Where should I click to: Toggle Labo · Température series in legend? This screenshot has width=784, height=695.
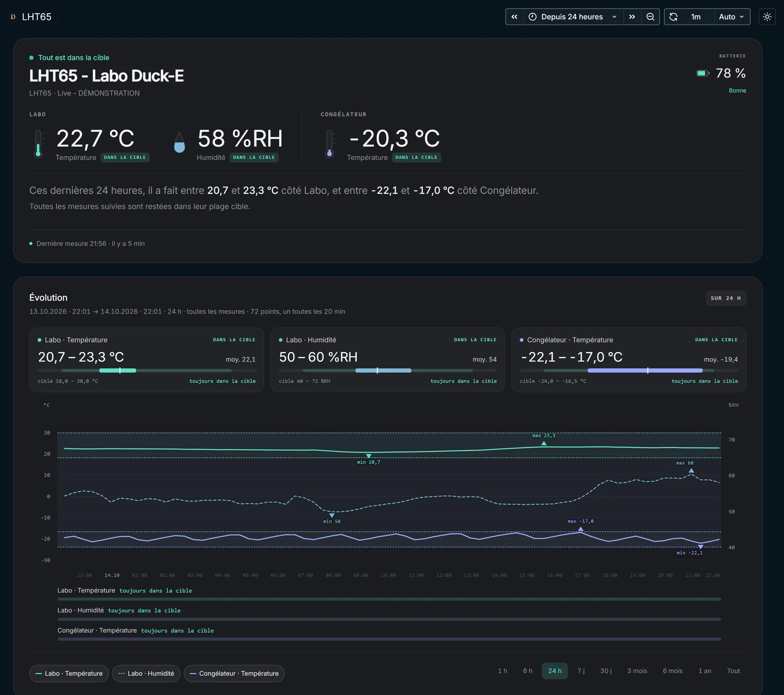(69, 674)
